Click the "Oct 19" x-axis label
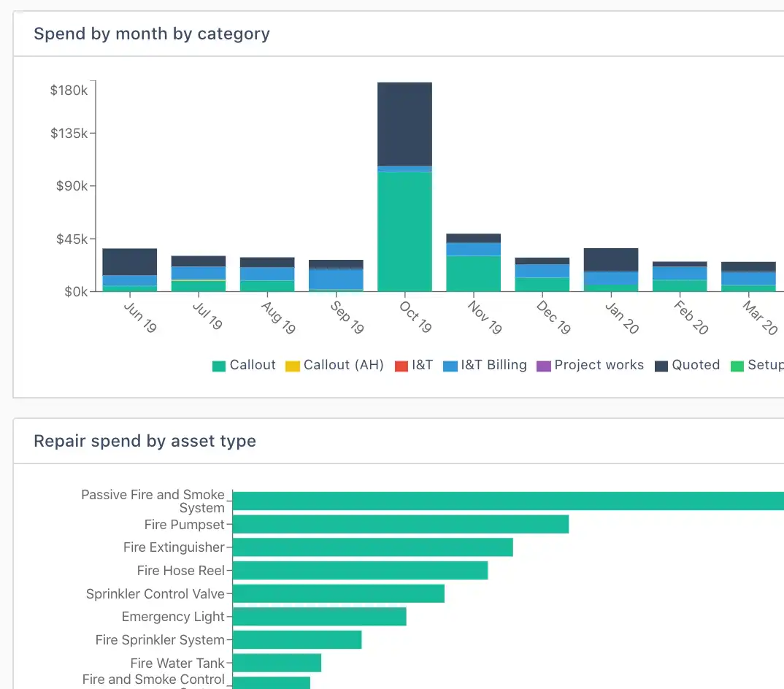The image size is (784, 689). tap(415, 317)
